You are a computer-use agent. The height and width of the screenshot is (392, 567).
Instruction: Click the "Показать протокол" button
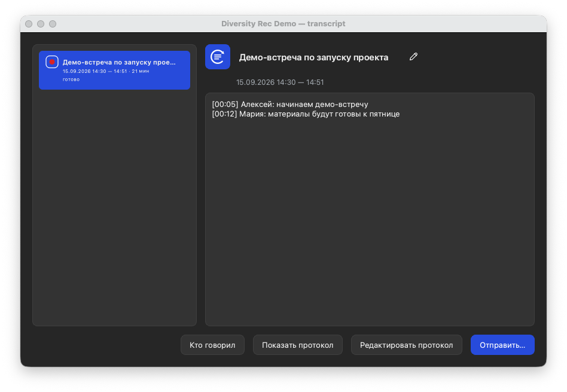click(x=298, y=345)
